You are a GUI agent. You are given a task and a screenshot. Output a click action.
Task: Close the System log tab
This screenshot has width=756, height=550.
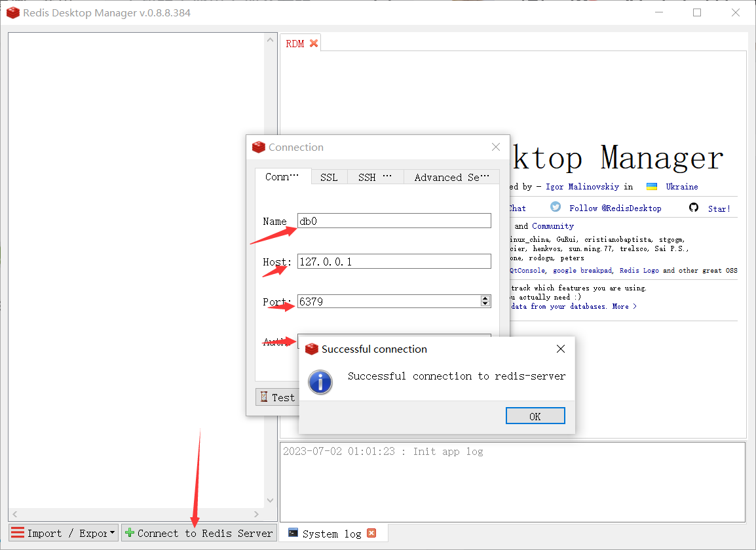[371, 533]
